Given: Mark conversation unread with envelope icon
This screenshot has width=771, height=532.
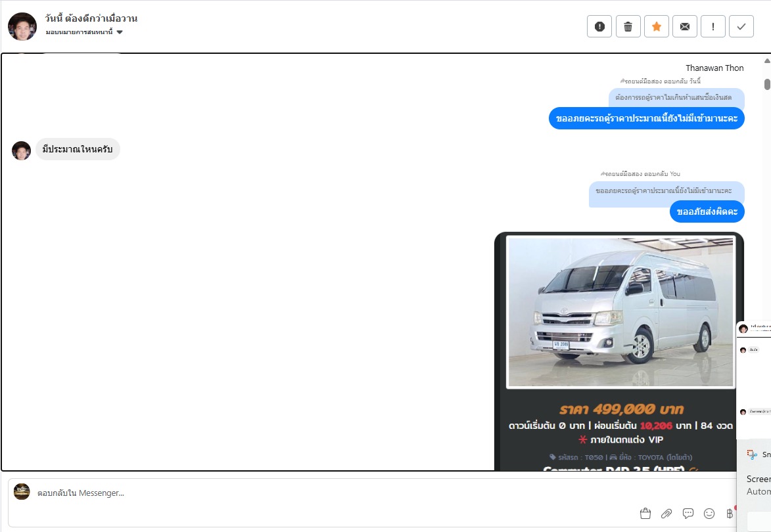Looking at the screenshot, I should pos(684,26).
